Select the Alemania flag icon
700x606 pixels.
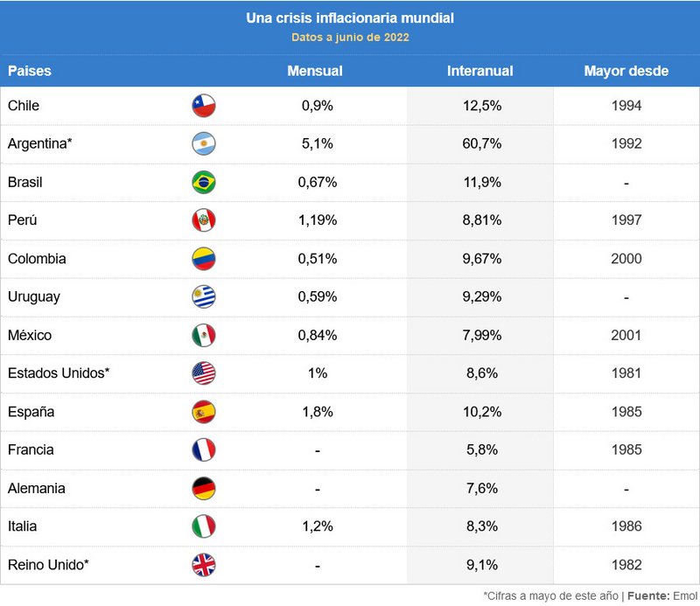pos(204,488)
